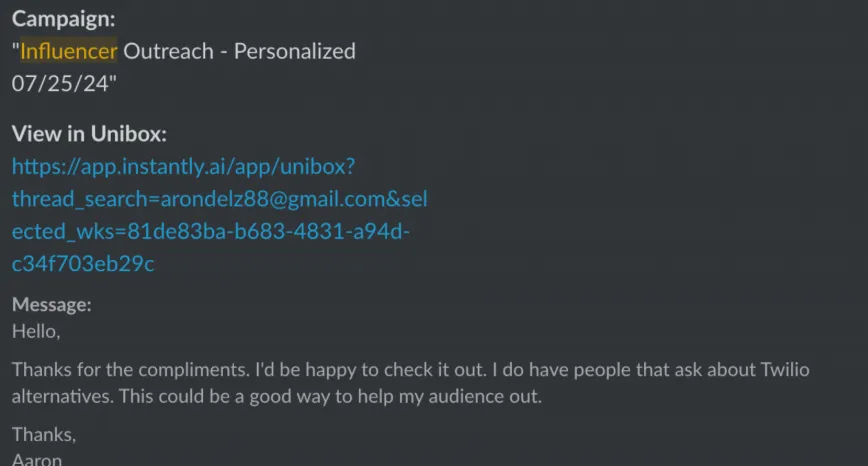
Task: Click the Outreach - Personalized text
Action: (239, 51)
